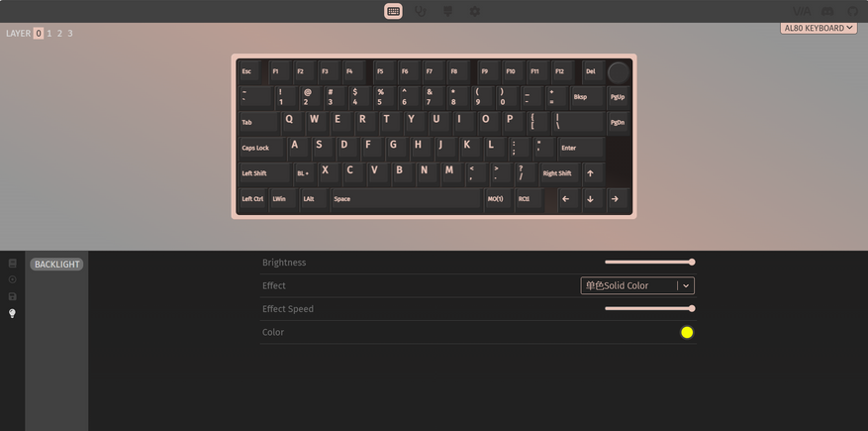Open the Configure keyboard icon tab
This screenshot has height=431, width=868.
pos(394,11)
